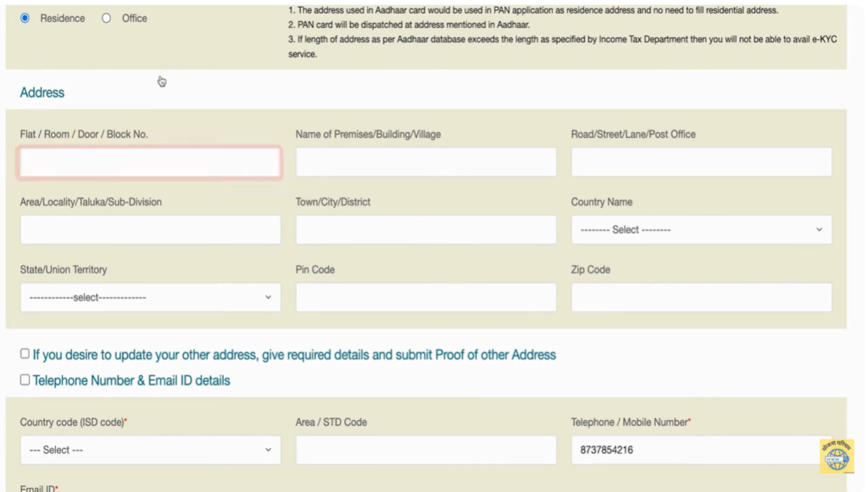Select the Office radio button
This screenshot has height=492, width=868.
[x=106, y=18]
